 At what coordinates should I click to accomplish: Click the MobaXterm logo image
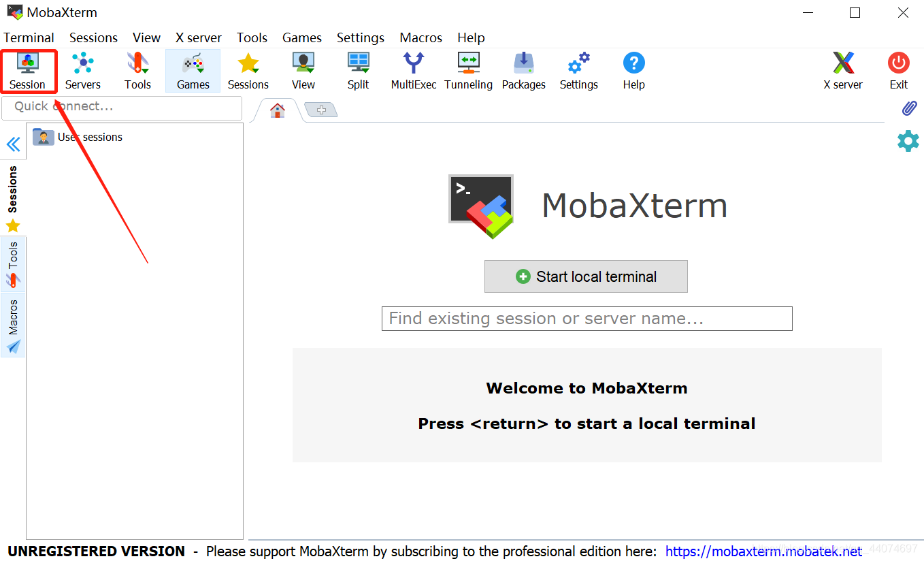(x=481, y=206)
